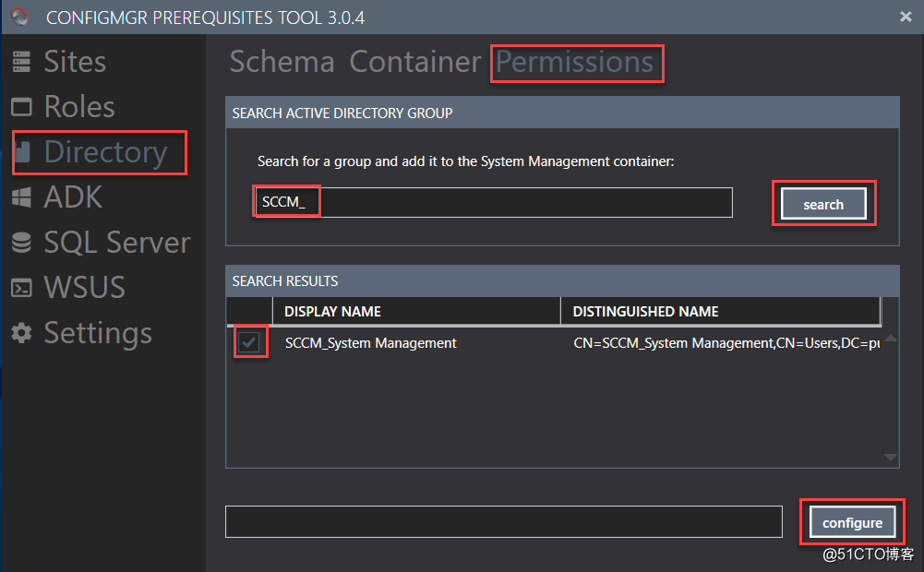
Task: Click the ADK Windows logo icon
Action: pos(21,197)
